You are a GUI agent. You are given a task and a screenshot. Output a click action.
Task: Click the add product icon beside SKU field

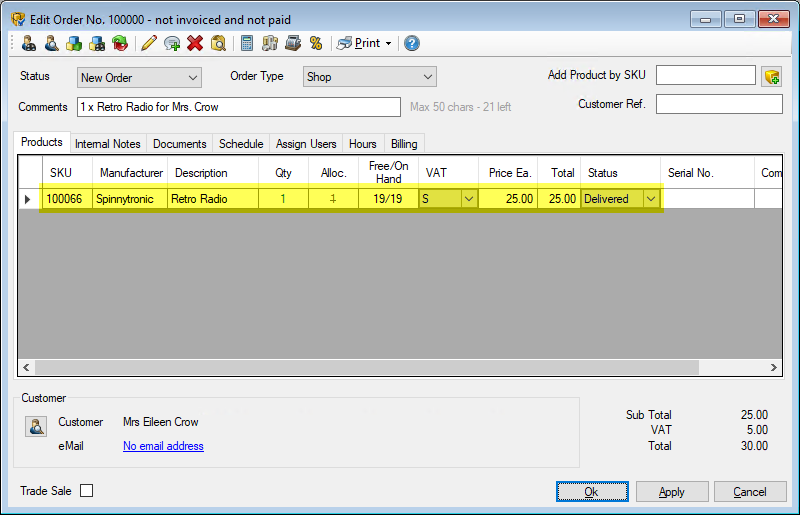[771, 77]
